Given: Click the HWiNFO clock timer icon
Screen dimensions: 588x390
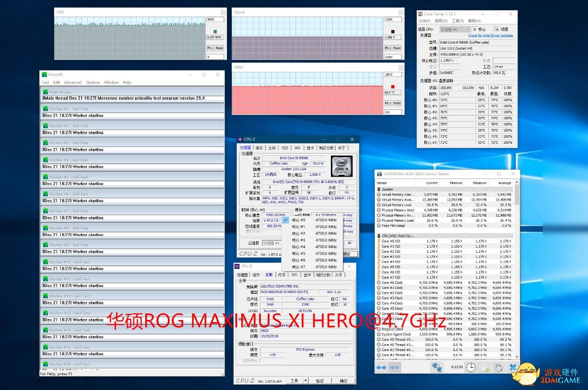Looking at the screenshot, I should point(471,367).
